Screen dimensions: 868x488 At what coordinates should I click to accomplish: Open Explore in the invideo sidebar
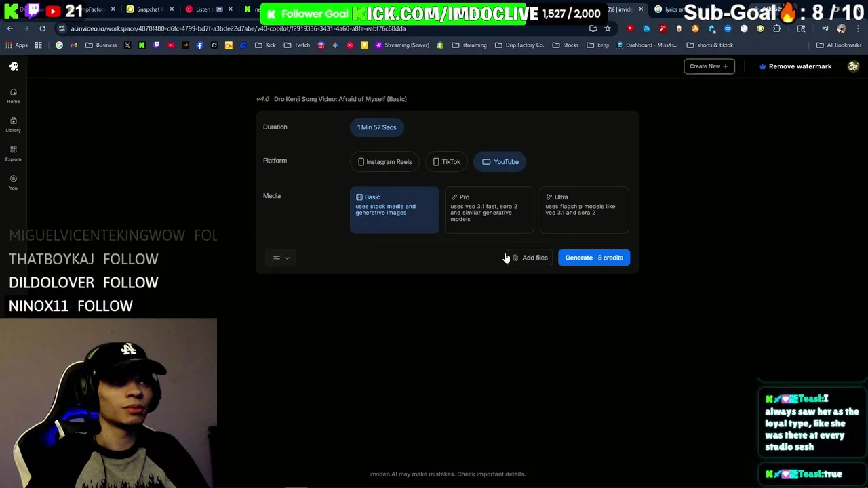click(13, 154)
